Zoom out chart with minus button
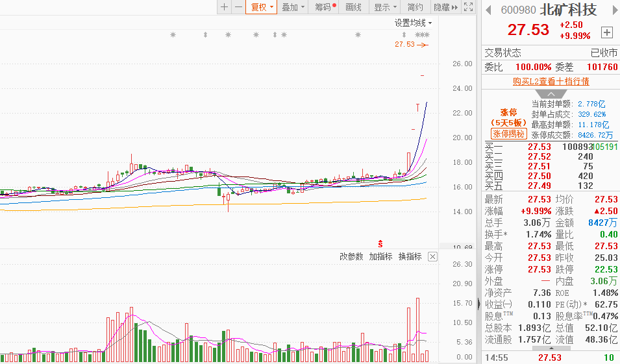Screen dimensions: 620x364 click(x=238, y=6)
